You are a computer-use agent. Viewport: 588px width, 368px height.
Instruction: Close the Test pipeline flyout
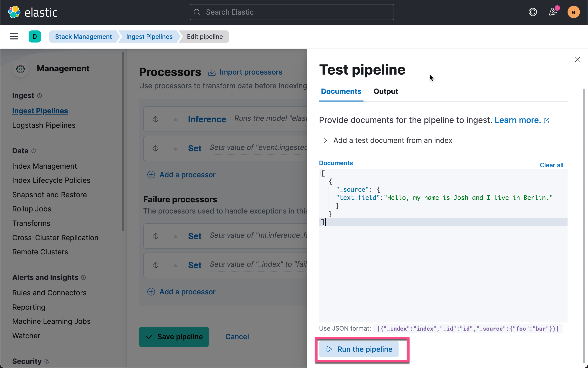[577, 59]
